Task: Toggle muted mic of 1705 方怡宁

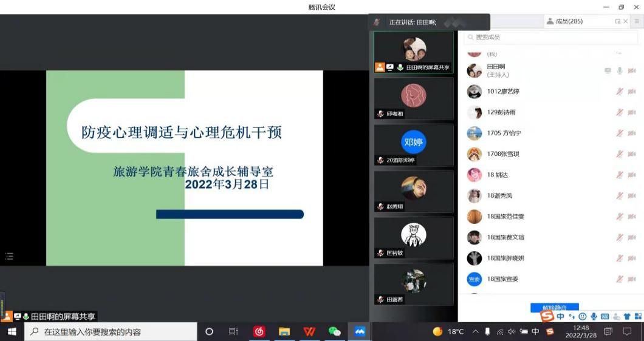Action: click(620, 133)
